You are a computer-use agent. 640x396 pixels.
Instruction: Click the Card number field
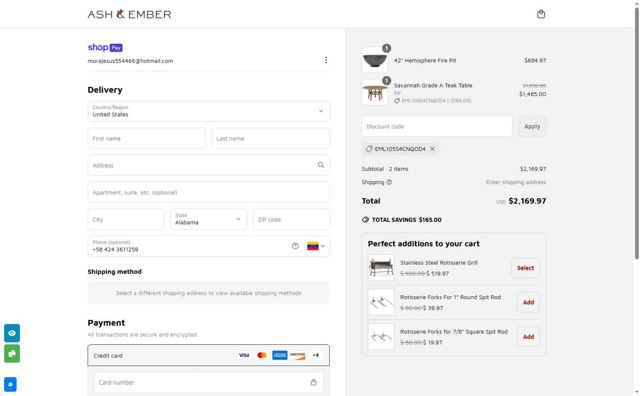point(209,383)
